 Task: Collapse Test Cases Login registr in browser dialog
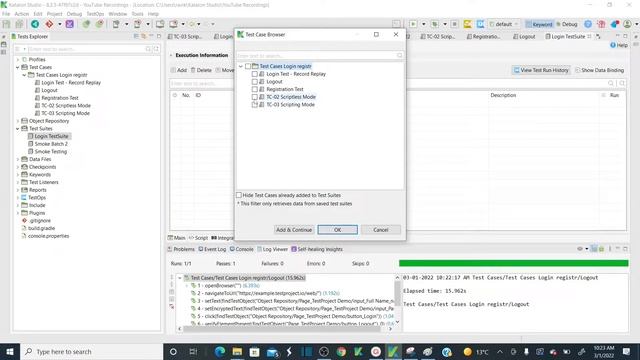(x=241, y=66)
